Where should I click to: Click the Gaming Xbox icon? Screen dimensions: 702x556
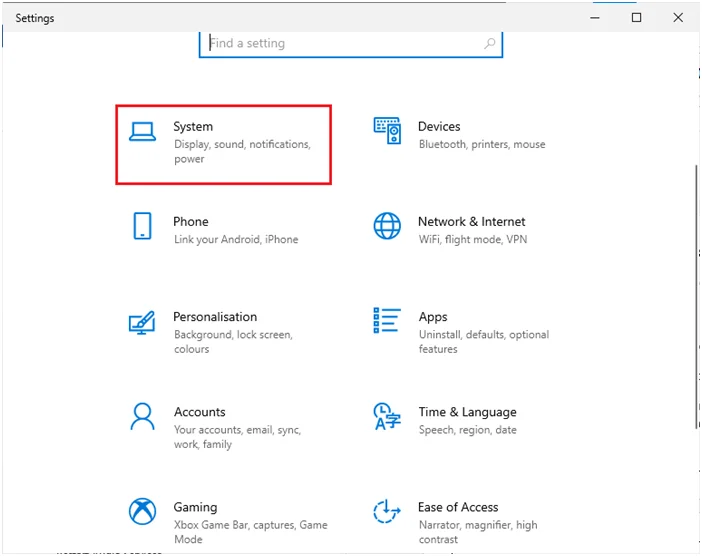pyautogui.click(x=142, y=511)
